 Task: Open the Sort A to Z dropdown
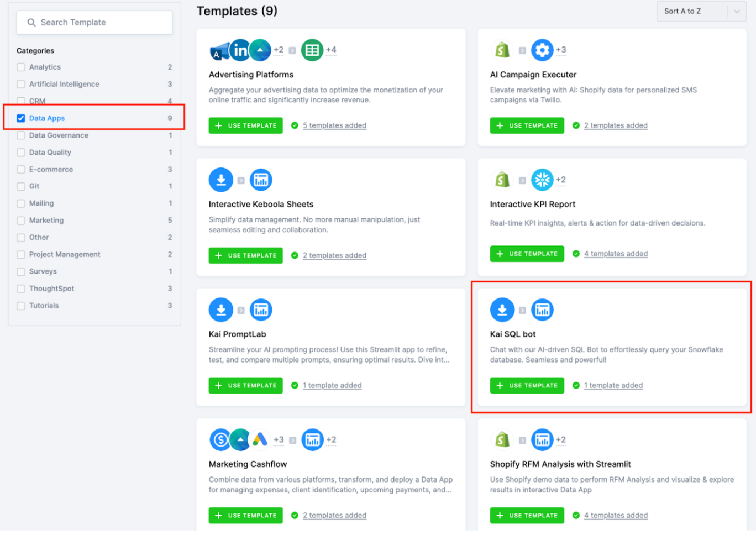click(701, 11)
